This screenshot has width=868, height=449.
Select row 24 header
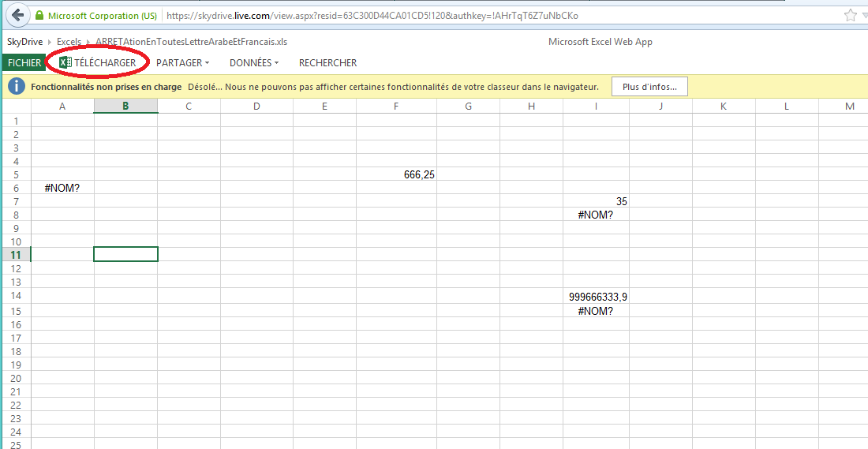click(16, 432)
